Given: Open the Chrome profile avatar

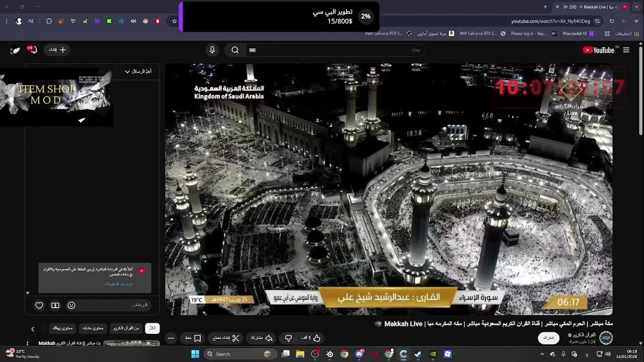Looking at the screenshot, I should 19,21.
